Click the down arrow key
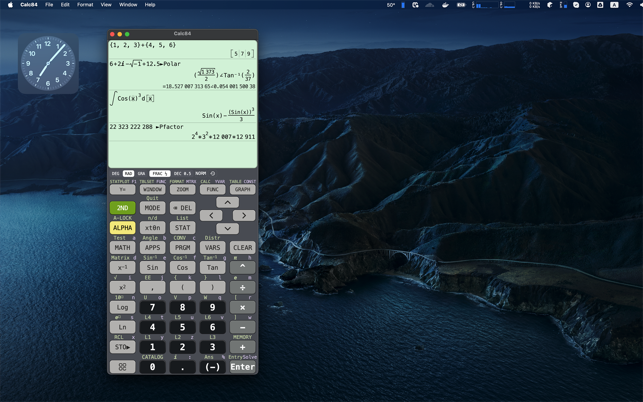The image size is (643, 402). [x=228, y=228]
